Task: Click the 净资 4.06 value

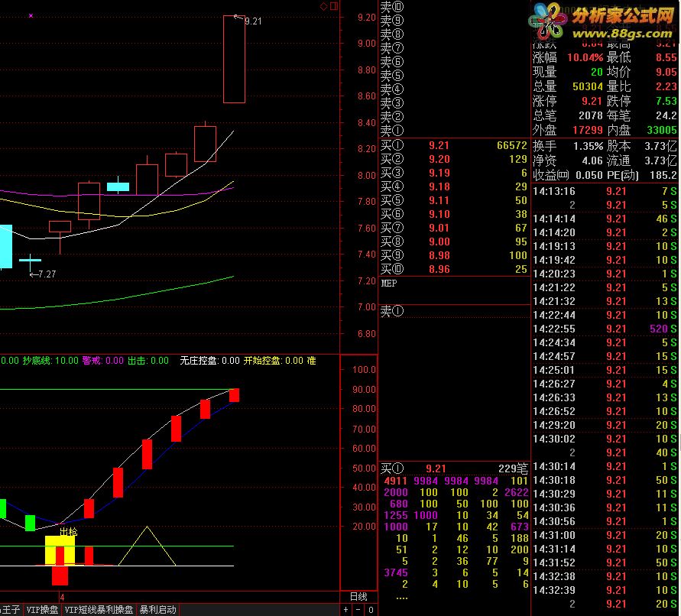Action: pyautogui.click(x=592, y=161)
